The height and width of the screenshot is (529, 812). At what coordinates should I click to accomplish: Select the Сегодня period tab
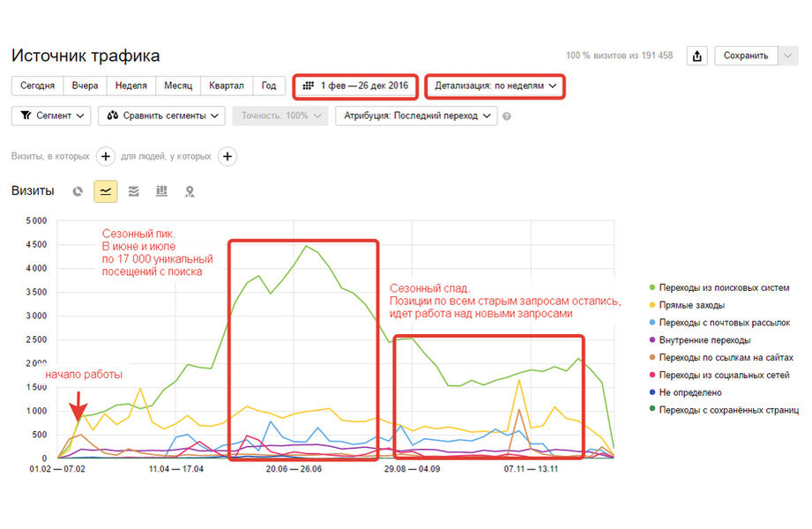(37, 86)
